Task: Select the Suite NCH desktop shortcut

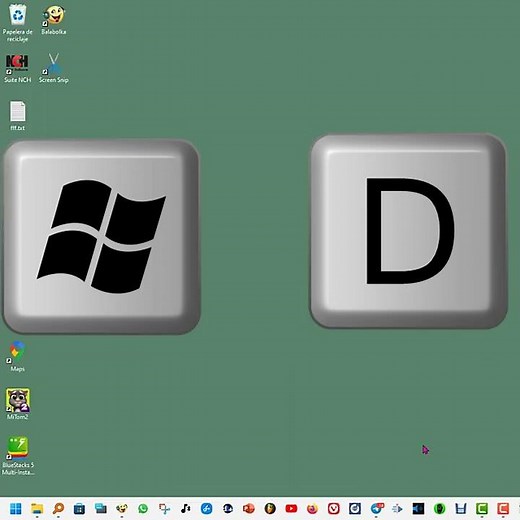Action: pyautogui.click(x=17, y=68)
